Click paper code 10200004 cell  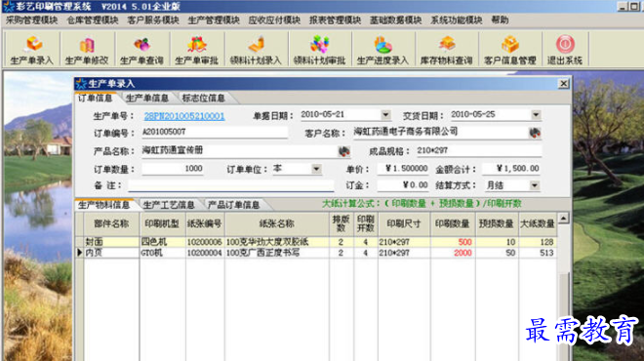tap(205, 253)
